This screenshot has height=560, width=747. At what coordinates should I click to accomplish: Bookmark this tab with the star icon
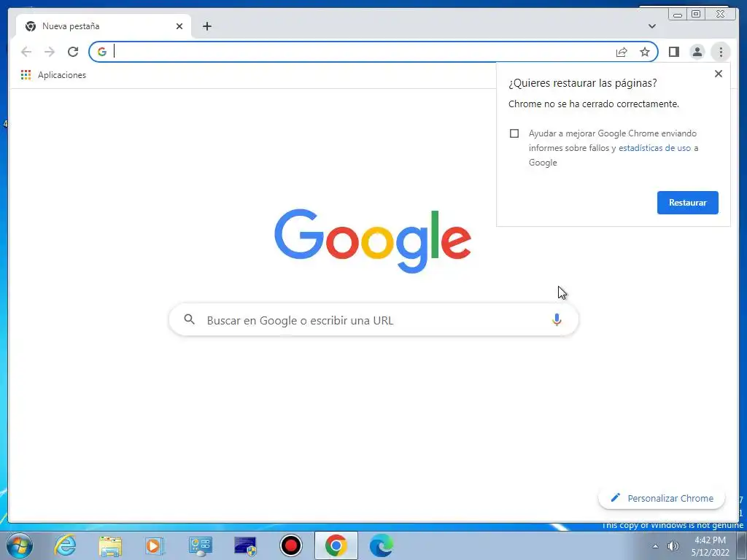[x=645, y=52]
